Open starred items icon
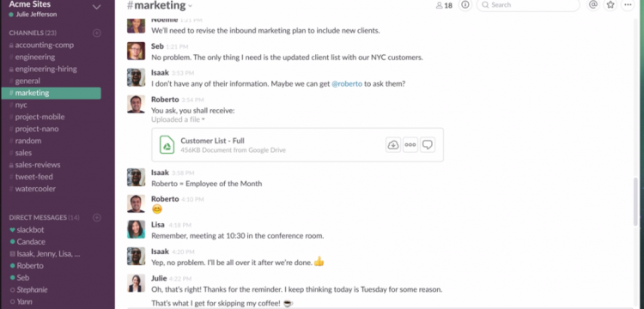This screenshot has width=644, height=309. pos(611,5)
